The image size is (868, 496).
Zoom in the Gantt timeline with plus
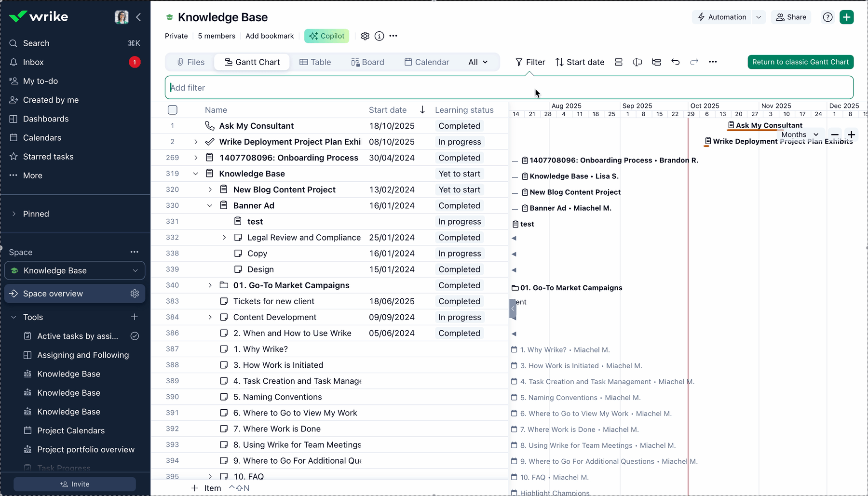(x=852, y=134)
